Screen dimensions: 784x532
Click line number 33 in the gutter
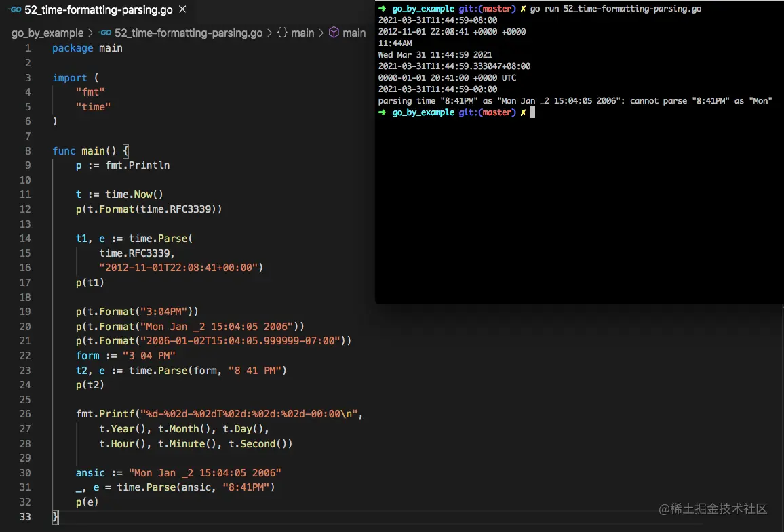[25, 517]
